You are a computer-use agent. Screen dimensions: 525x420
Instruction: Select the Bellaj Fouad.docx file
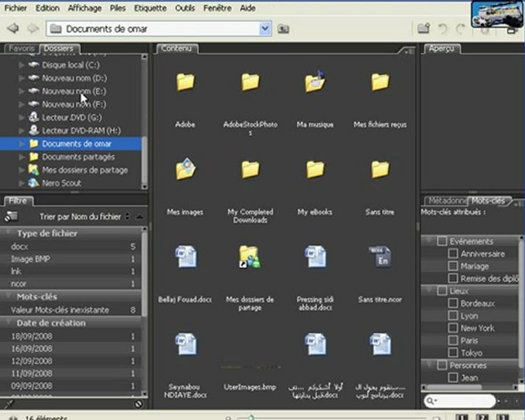(x=186, y=257)
